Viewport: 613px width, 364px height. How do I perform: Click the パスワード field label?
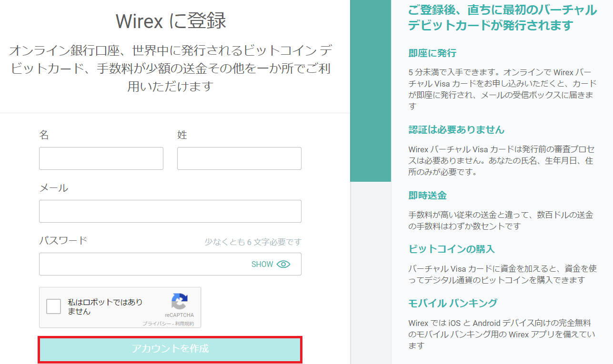point(63,240)
